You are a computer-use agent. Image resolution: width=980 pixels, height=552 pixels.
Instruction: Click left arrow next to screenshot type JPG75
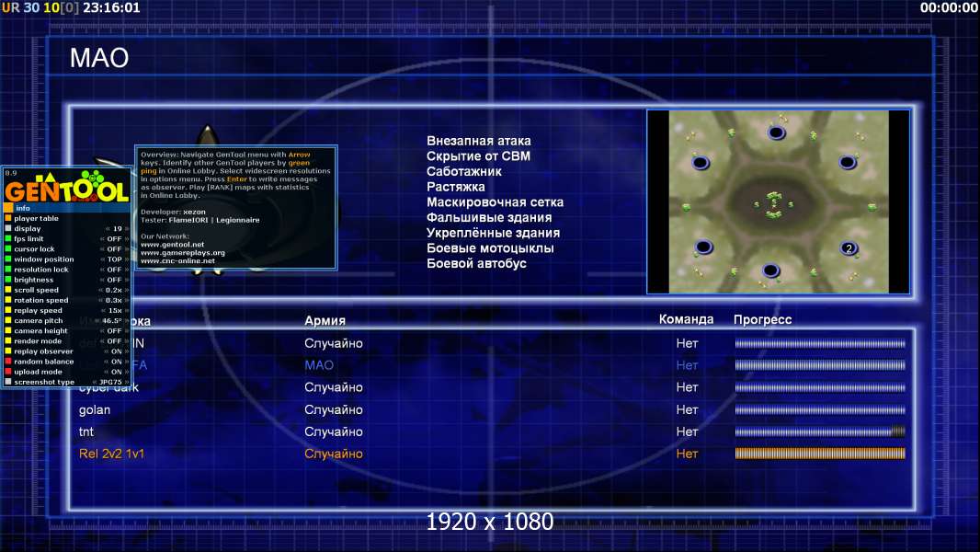tap(95, 382)
